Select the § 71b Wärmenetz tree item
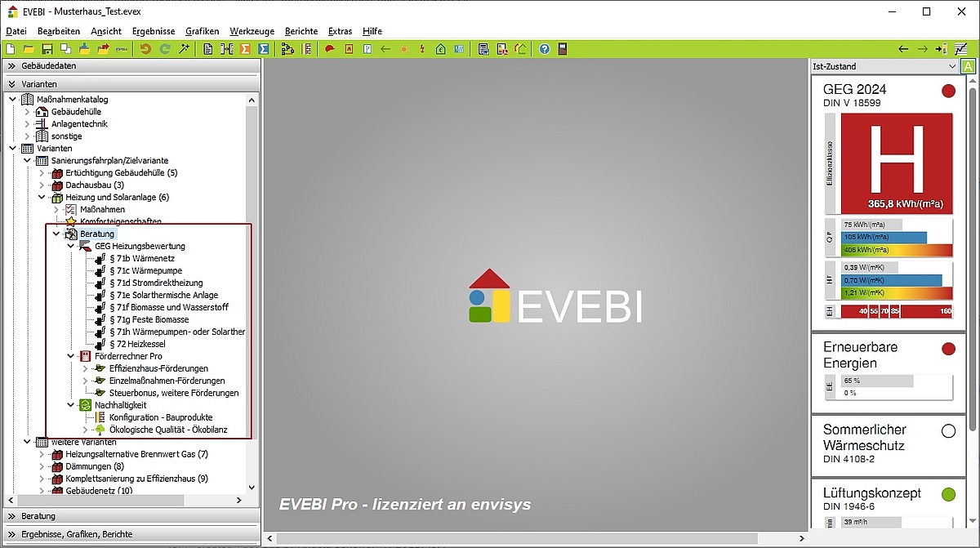This screenshot has width=980, height=548. [141, 258]
